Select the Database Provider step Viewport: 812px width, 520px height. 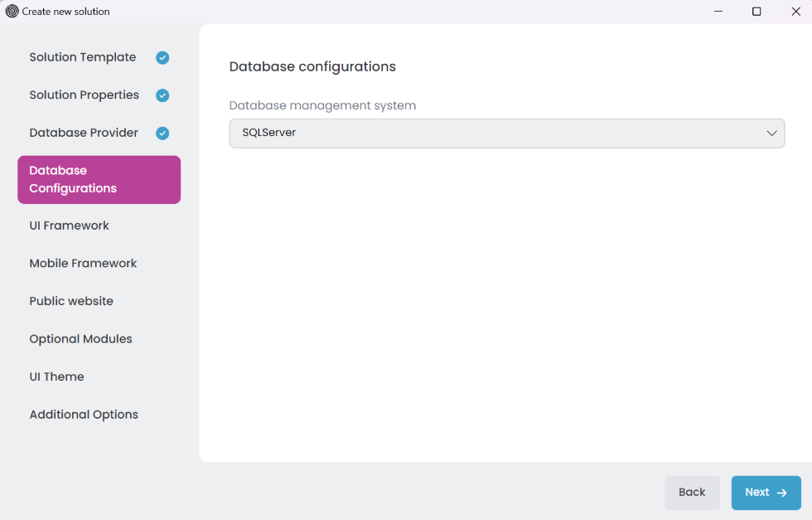84,133
